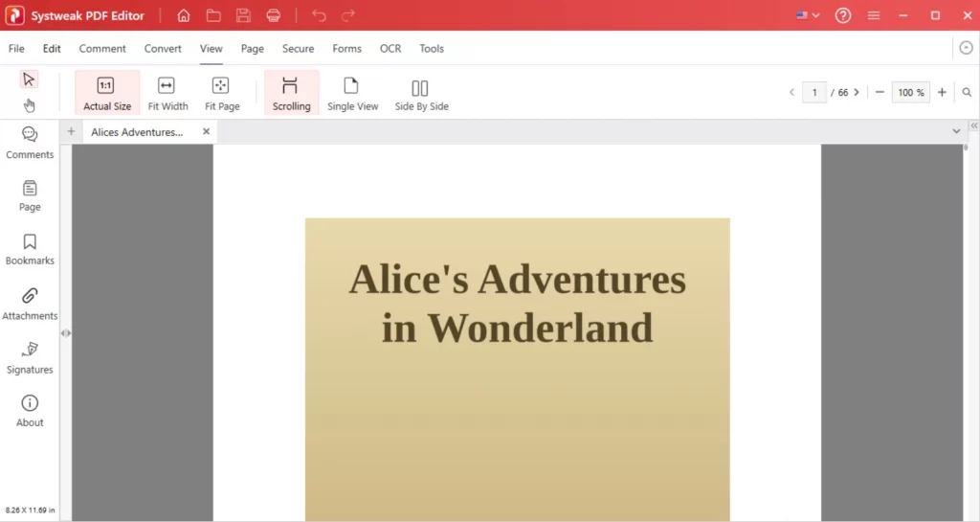This screenshot has width=980, height=522.
Task: Open the language flag dropdown
Action: [x=808, y=15]
